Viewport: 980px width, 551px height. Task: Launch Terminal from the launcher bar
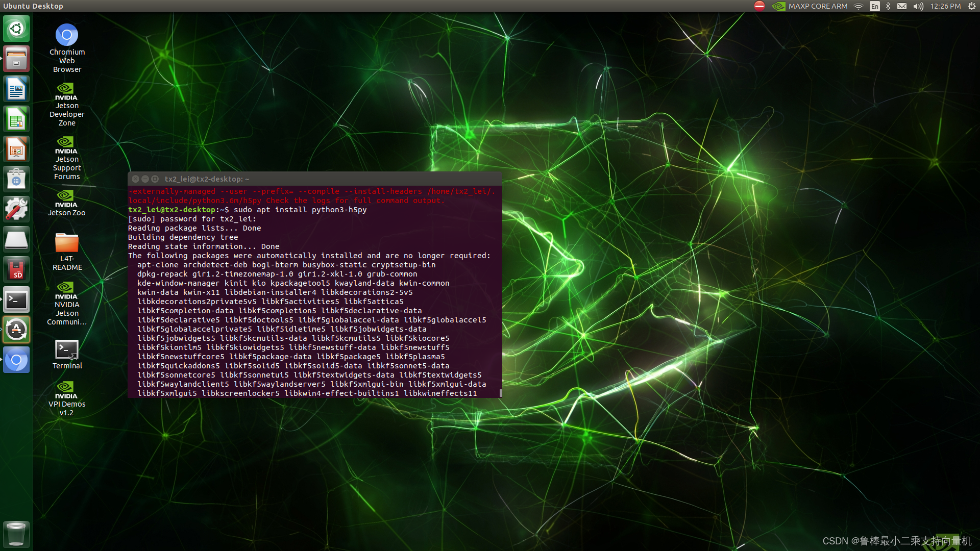16,299
